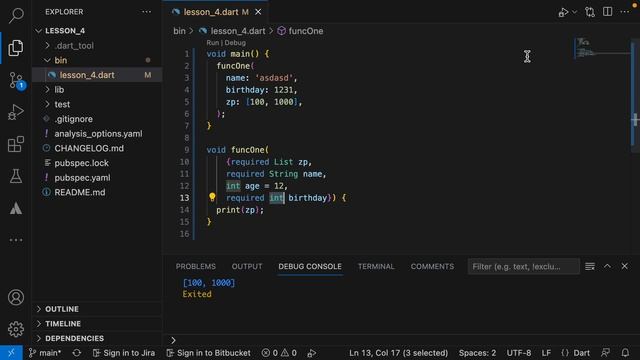640x360 pixels.
Task: Open analysis_options.yaml file
Action: 98,134
